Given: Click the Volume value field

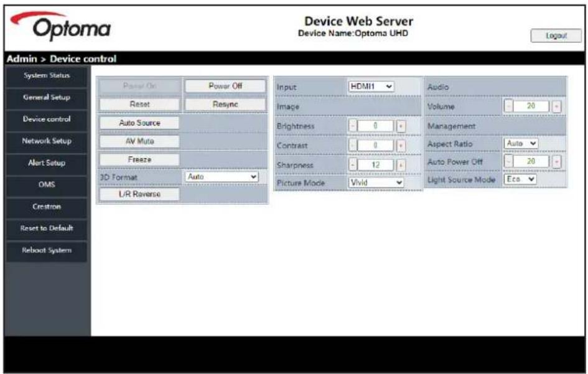Looking at the screenshot, I should (x=531, y=106).
